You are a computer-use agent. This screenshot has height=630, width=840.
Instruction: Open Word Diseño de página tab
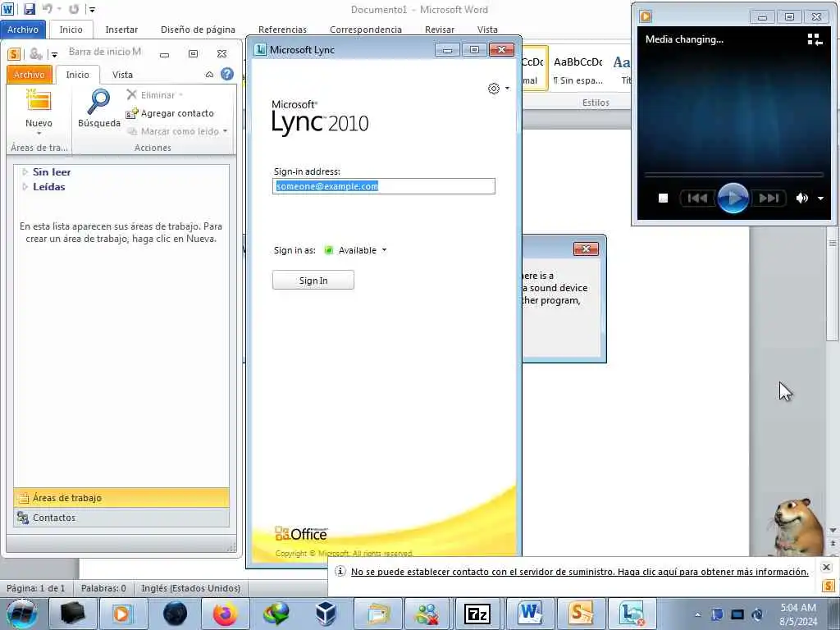point(198,30)
